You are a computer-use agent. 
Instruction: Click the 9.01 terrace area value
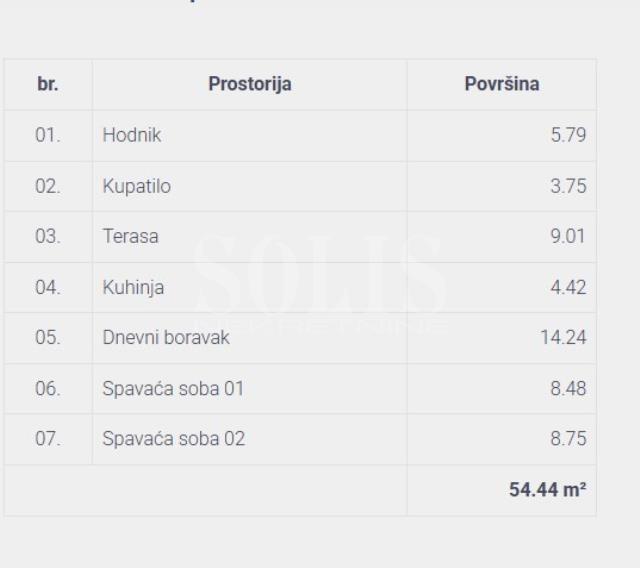tap(568, 237)
